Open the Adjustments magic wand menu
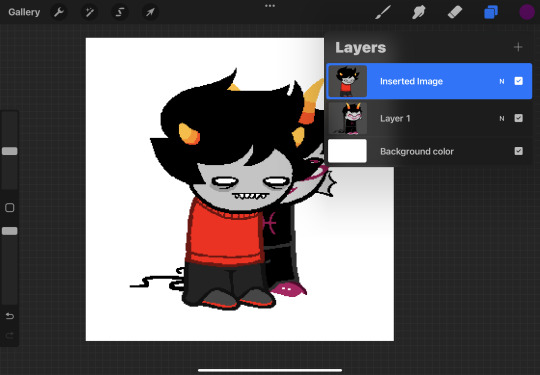Viewport: 540px width, 375px height. click(89, 13)
